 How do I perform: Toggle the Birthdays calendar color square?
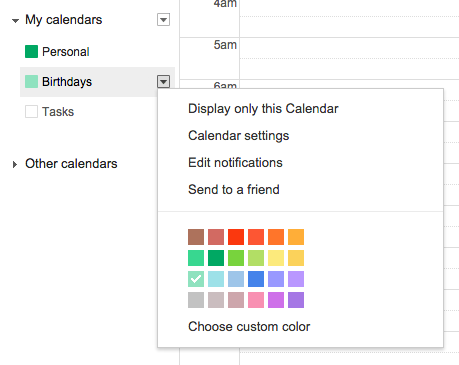(31, 82)
